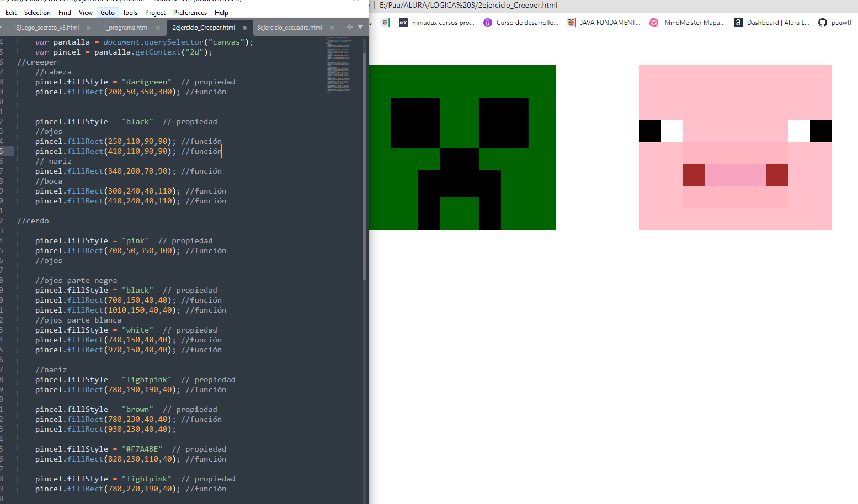The height and width of the screenshot is (504, 858).
Task: Click the //cerdo comment line
Action: pos(33,221)
